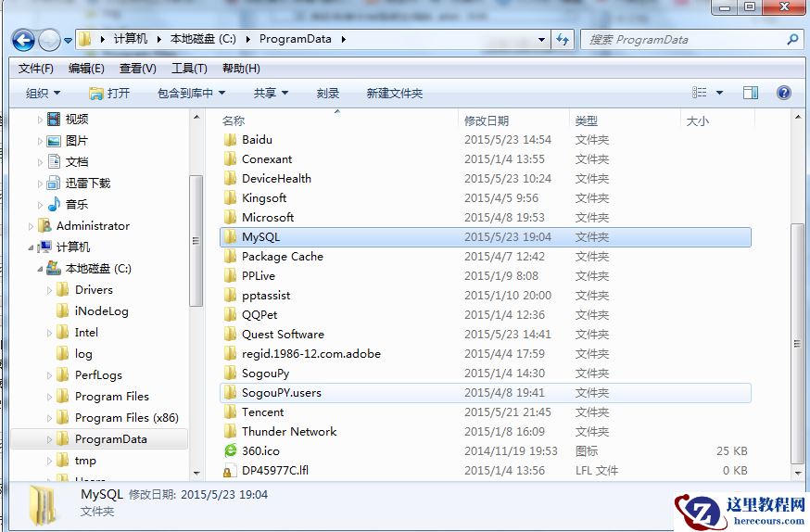Expand the Program Files (x86) tree node
Image resolution: width=810 pixels, height=532 pixels.
pyautogui.click(x=50, y=418)
